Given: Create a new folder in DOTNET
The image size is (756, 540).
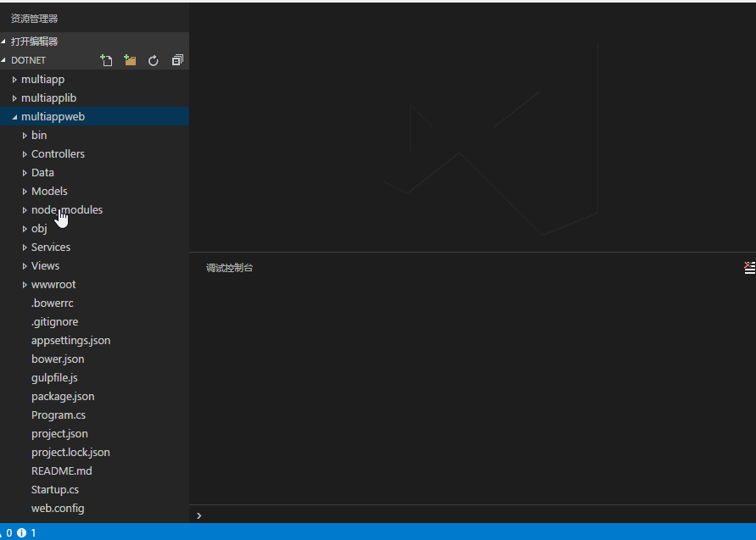Looking at the screenshot, I should point(130,60).
